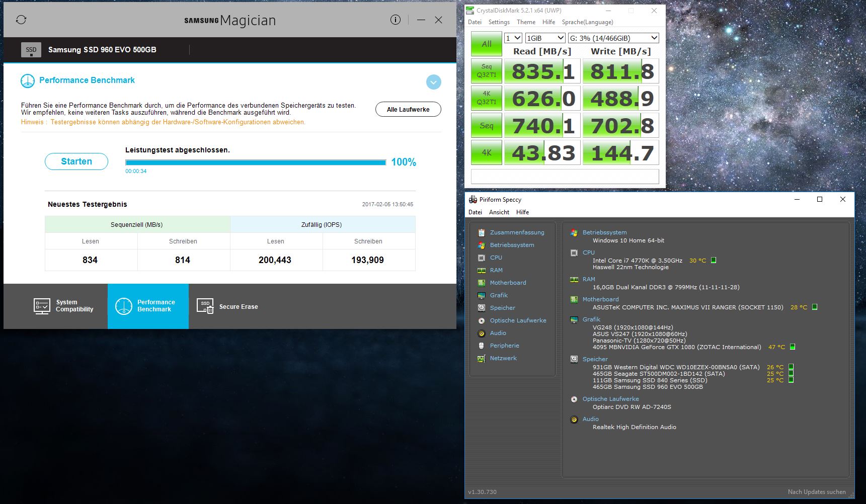Open the Hilfe menu in Speccy
Viewport: 866px width, 504px height.
pyautogui.click(x=523, y=212)
